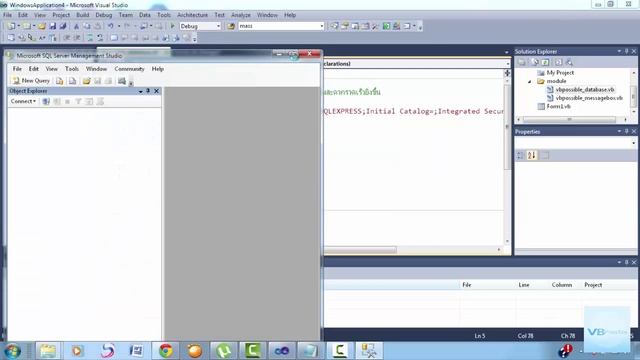640x360 pixels.
Task: Click last icon in Solution Explorer toolbar
Action: (569, 62)
